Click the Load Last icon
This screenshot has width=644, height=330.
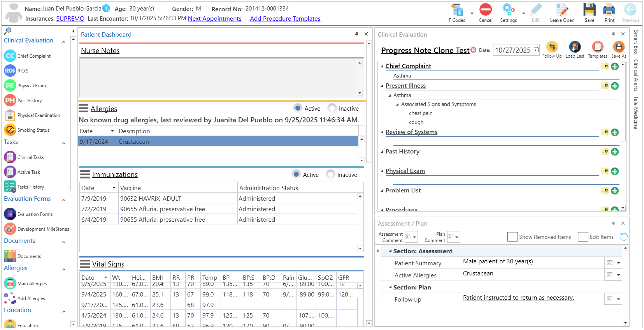pyautogui.click(x=575, y=47)
